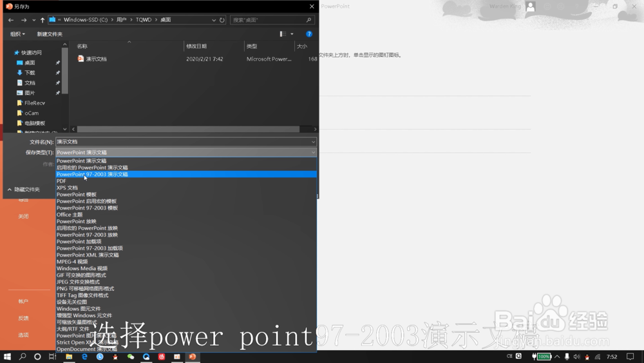Open 帐户 in PowerPoint backstage menu
This screenshot has height=363, width=644.
(x=23, y=301)
